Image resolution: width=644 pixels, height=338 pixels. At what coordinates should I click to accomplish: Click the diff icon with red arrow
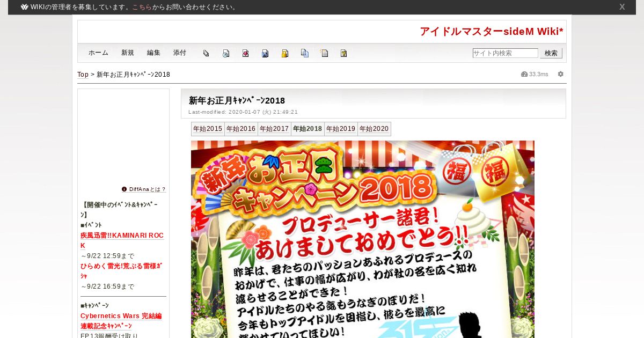tap(245, 53)
